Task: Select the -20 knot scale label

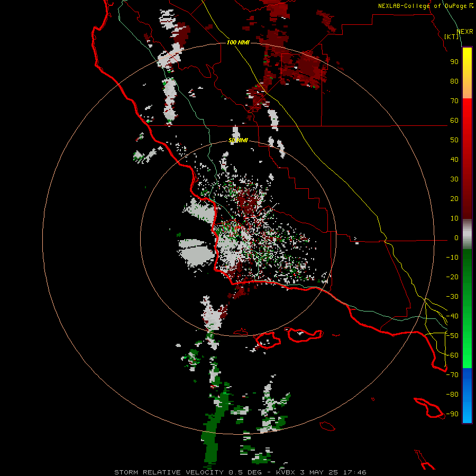Action: pyautogui.click(x=452, y=277)
